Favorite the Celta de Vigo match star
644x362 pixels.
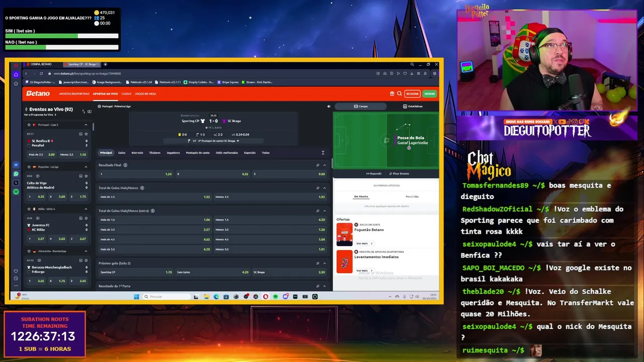click(x=86, y=176)
